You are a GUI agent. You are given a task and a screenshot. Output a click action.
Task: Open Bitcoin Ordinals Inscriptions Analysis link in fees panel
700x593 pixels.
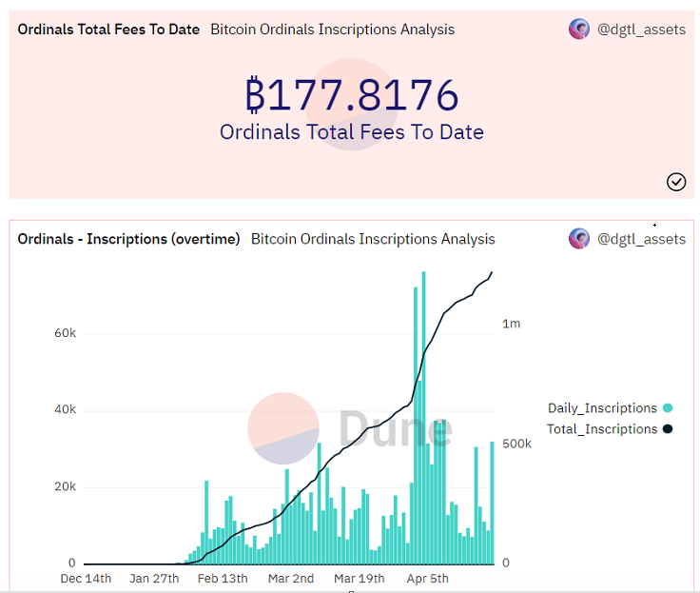332,30
